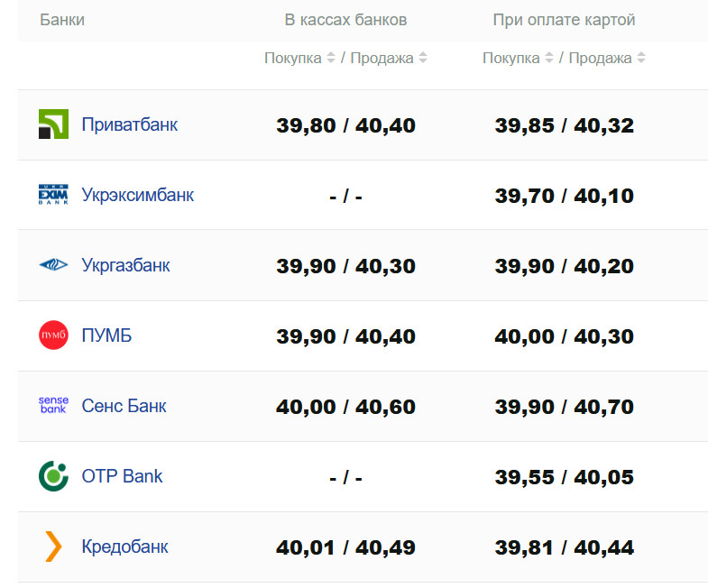Open the Сенс Банк link

(124, 406)
